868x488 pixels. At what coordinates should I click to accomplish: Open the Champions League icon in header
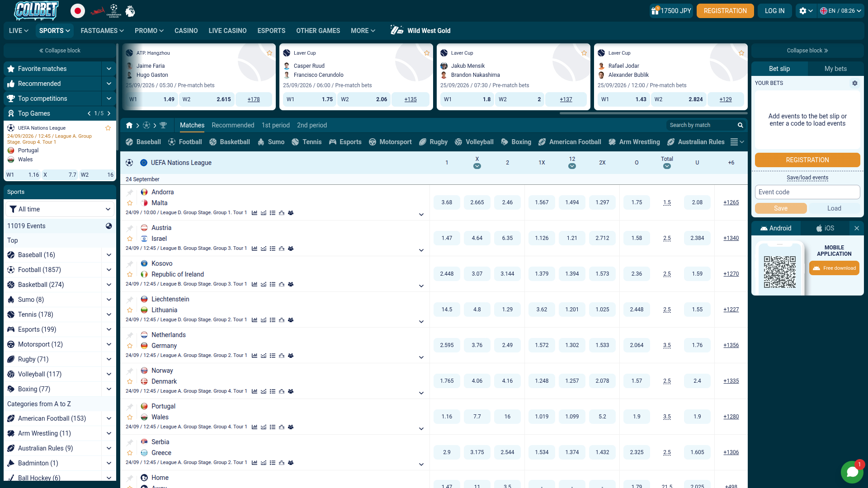click(x=114, y=11)
